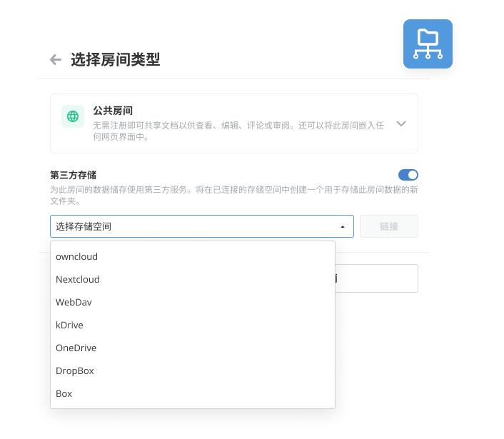504x439 pixels.
Task: Click the input field behind the dropdown
Action: tap(376, 278)
